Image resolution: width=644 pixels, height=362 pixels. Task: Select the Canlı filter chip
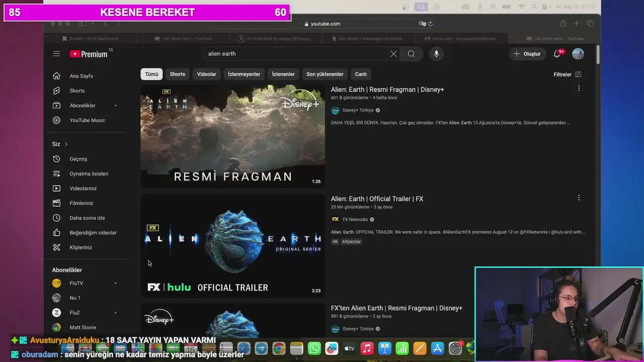[x=361, y=74]
